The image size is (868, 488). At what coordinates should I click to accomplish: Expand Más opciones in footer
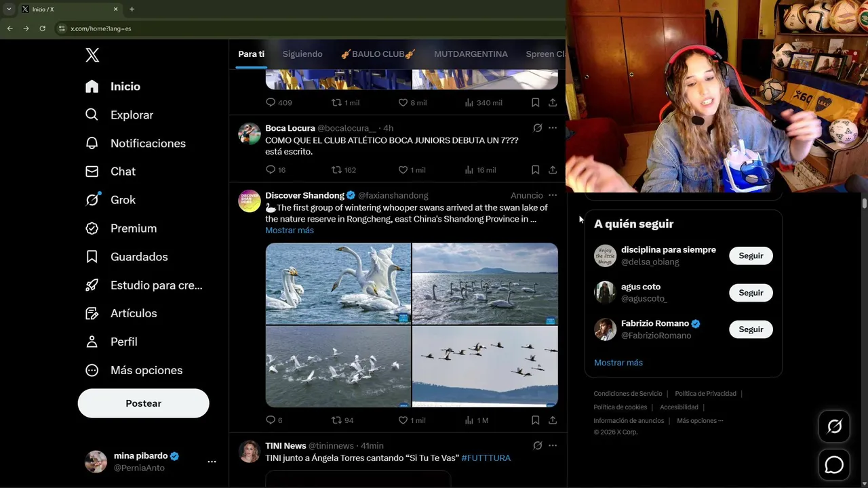(700, 421)
